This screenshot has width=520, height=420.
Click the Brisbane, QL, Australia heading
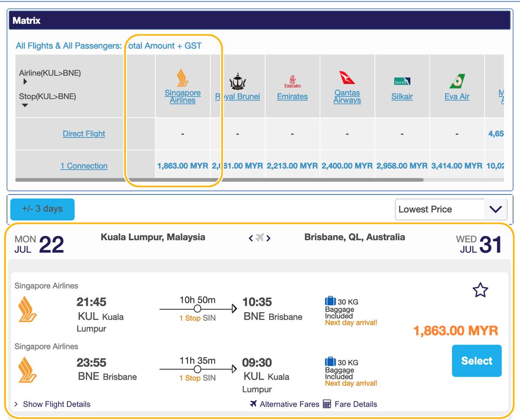[x=354, y=237]
